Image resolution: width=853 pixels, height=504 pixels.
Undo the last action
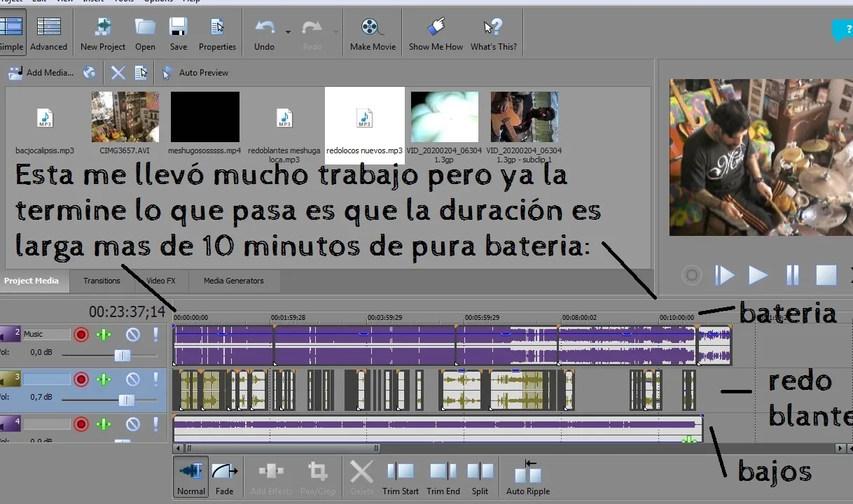click(264, 33)
